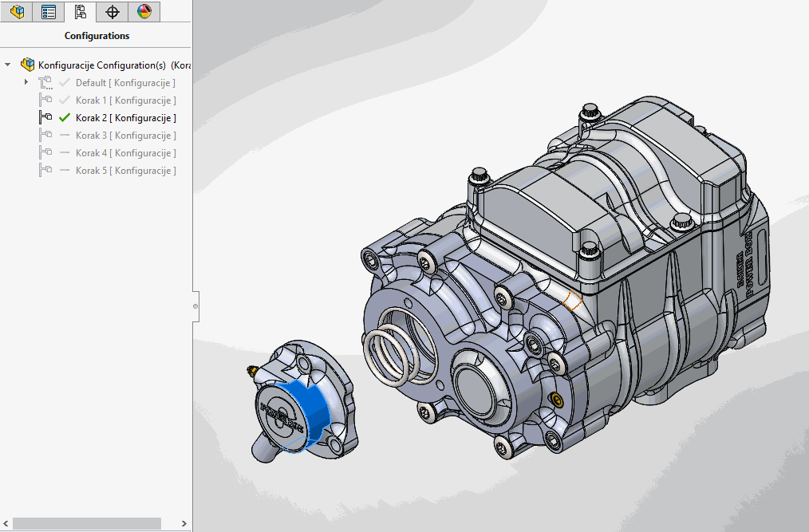
Task: Click the green checkmark beside Korak 2
Action: pos(65,118)
